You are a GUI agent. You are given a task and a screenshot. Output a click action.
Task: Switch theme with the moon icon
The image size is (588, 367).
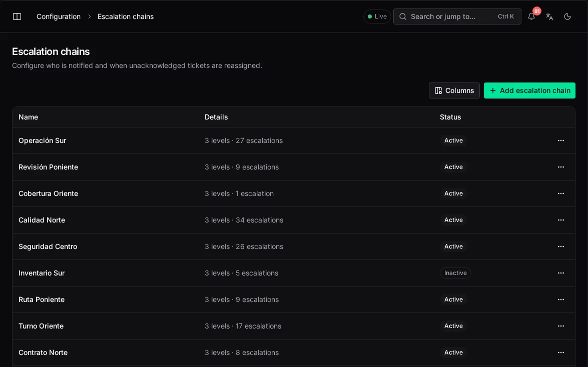567,16
